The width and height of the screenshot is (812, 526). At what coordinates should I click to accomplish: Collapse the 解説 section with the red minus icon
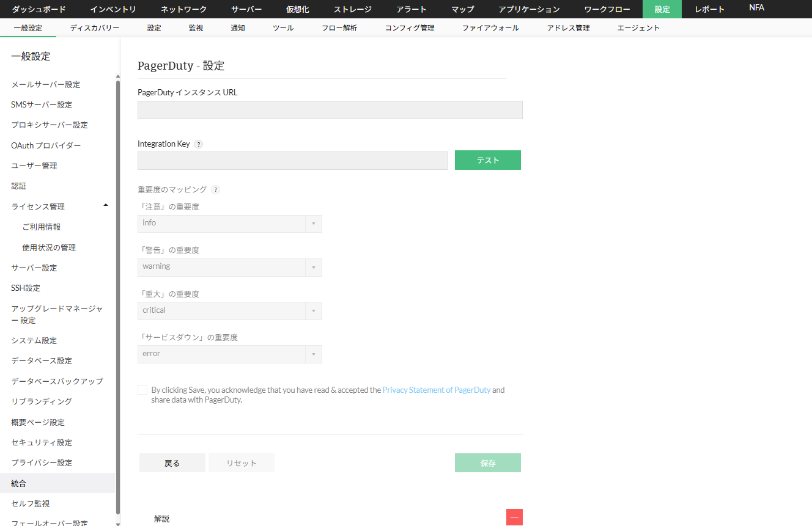(x=514, y=517)
